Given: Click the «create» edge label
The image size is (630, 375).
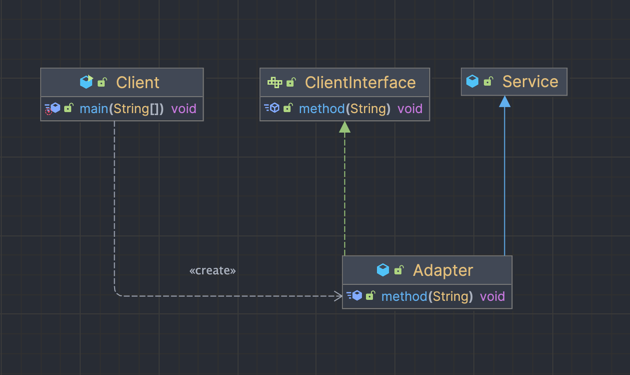Looking at the screenshot, I should coord(213,270).
